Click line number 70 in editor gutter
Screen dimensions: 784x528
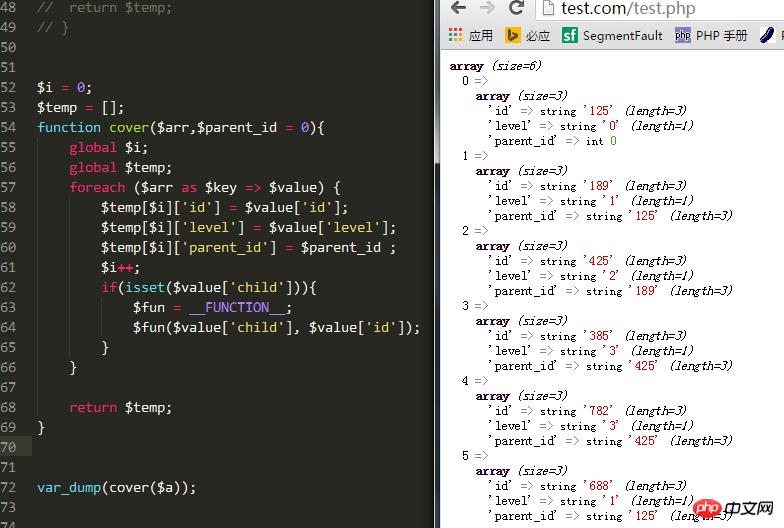8,448
